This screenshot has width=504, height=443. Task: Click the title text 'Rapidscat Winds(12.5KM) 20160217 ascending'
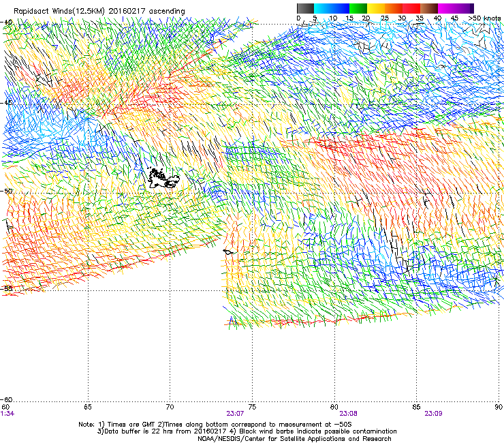(99, 12)
